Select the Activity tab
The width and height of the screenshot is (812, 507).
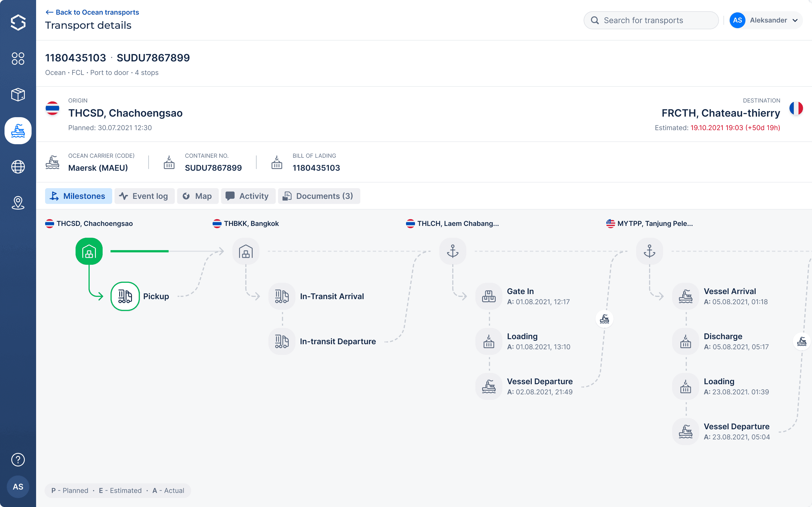coord(248,196)
